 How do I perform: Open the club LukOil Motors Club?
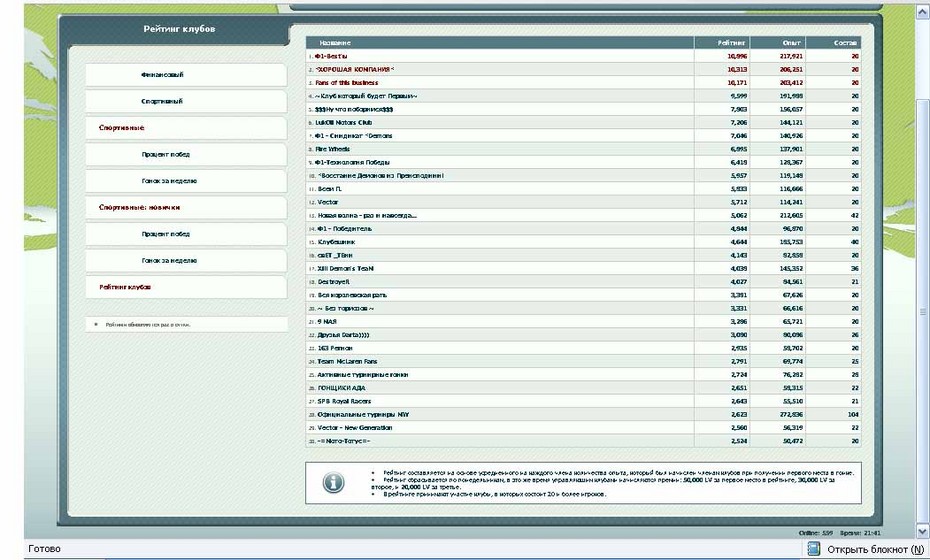click(343, 123)
